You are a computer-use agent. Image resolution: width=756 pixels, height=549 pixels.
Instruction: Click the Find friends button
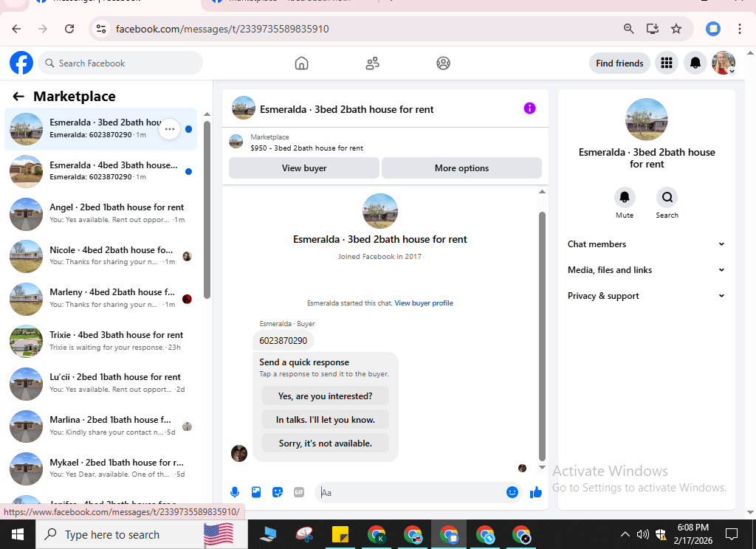619,63
